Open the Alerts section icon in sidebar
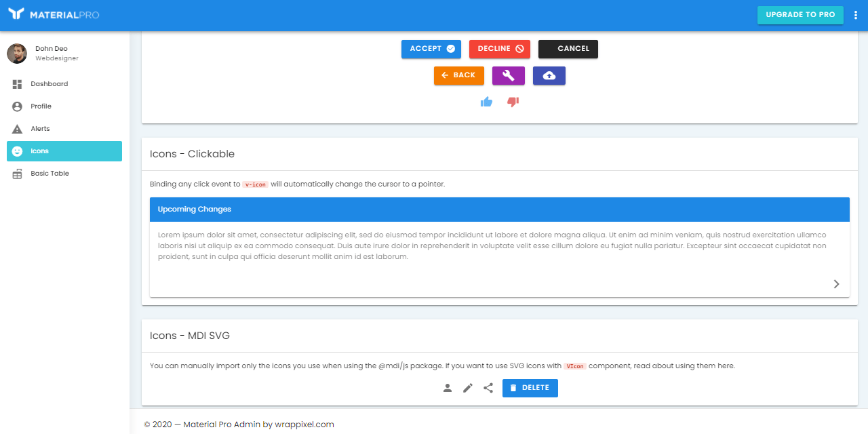This screenshot has width=868, height=434. (16, 128)
